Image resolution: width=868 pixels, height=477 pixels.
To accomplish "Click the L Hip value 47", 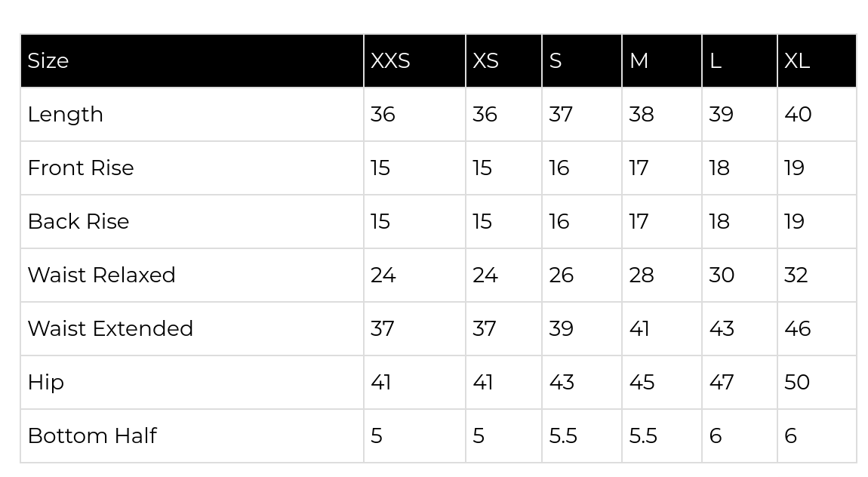I will (722, 383).
